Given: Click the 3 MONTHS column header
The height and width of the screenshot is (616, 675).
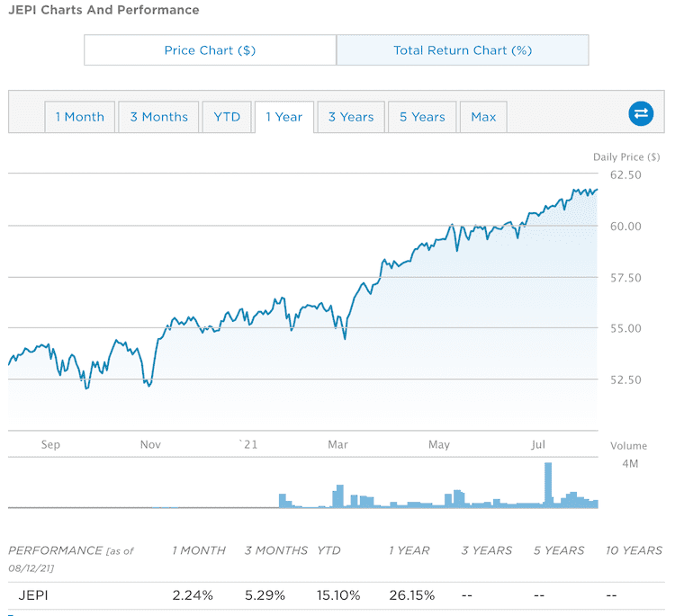Looking at the screenshot, I should pyautogui.click(x=276, y=550).
